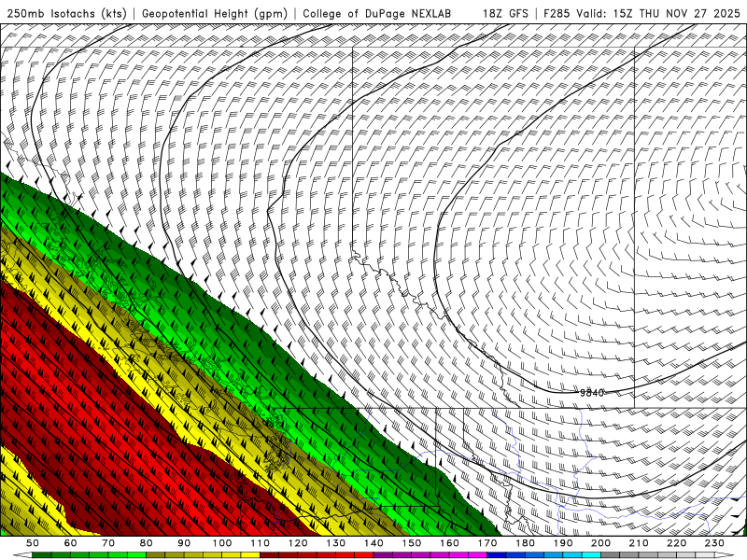Select the darkest green swatch in the color bar
Screen dimensions: 747x560
click(41, 554)
